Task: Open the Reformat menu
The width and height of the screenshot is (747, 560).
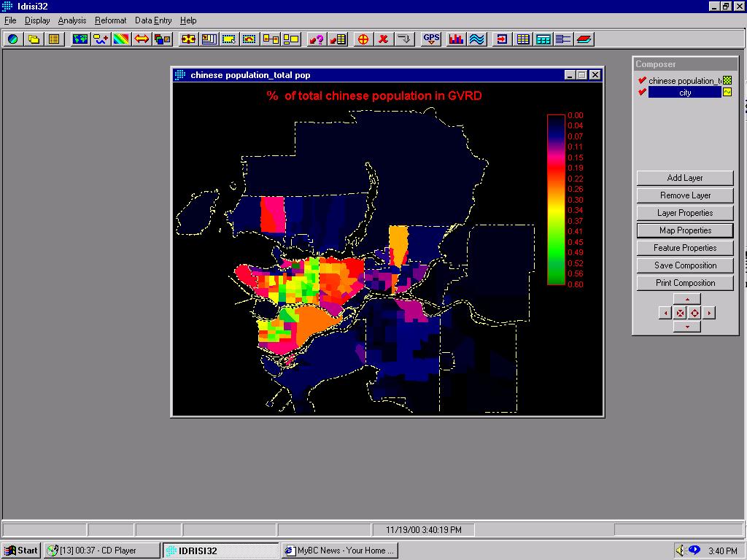Action: 110,20
